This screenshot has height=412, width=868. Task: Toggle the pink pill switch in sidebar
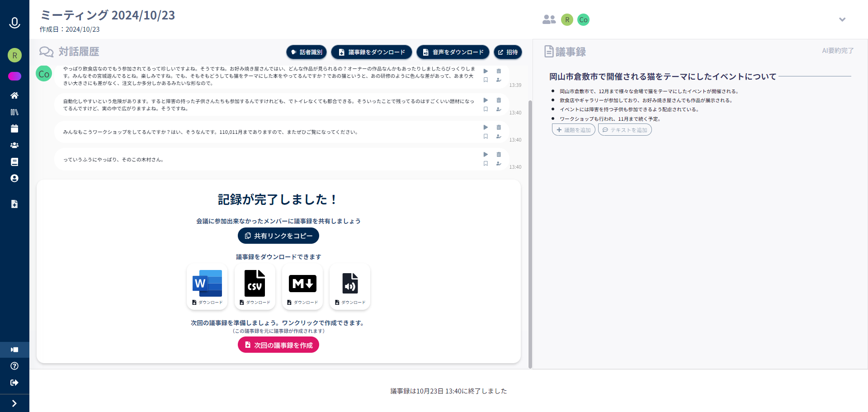click(x=14, y=76)
